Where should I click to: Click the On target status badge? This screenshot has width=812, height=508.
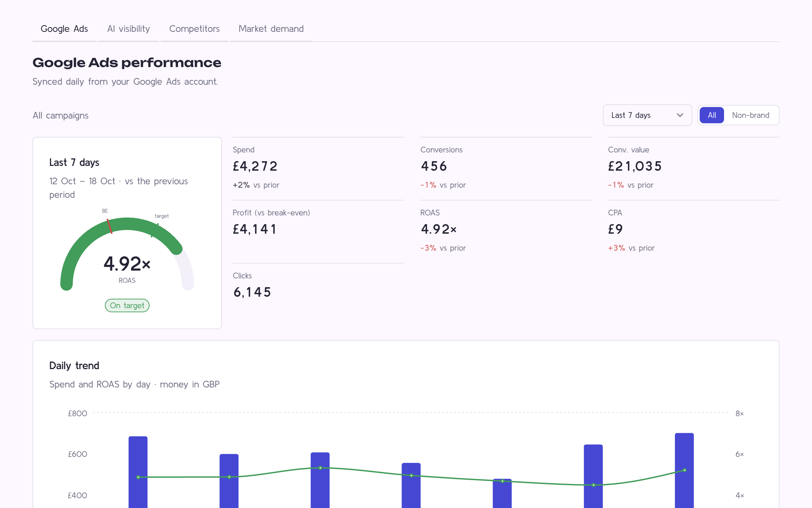(x=127, y=305)
